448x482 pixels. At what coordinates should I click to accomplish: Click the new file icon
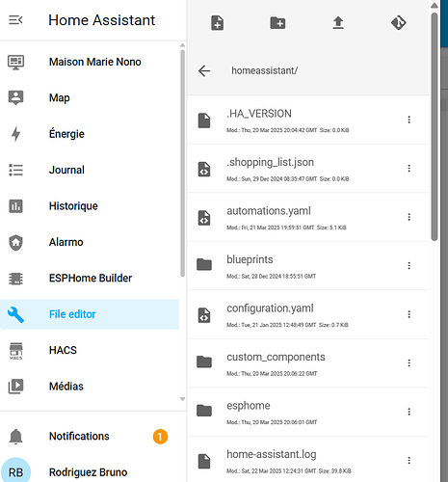(218, 23)
